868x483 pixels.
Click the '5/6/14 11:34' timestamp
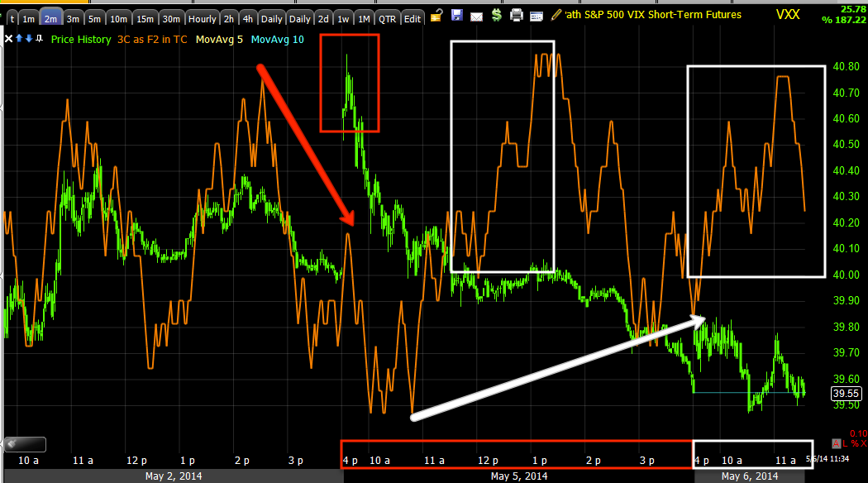click(827, 459)
